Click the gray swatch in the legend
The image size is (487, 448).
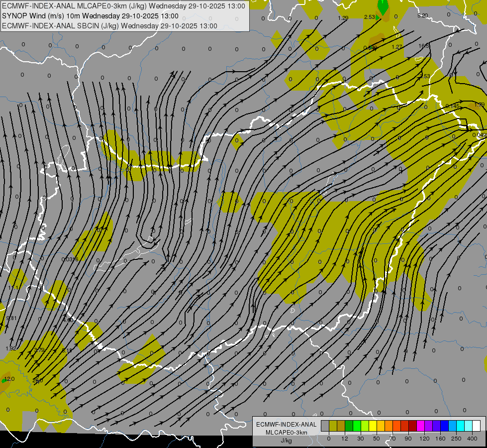(x=325, y=426)
